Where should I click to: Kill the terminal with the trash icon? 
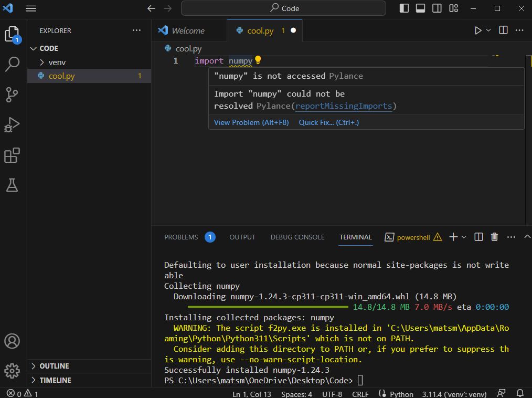494,237
